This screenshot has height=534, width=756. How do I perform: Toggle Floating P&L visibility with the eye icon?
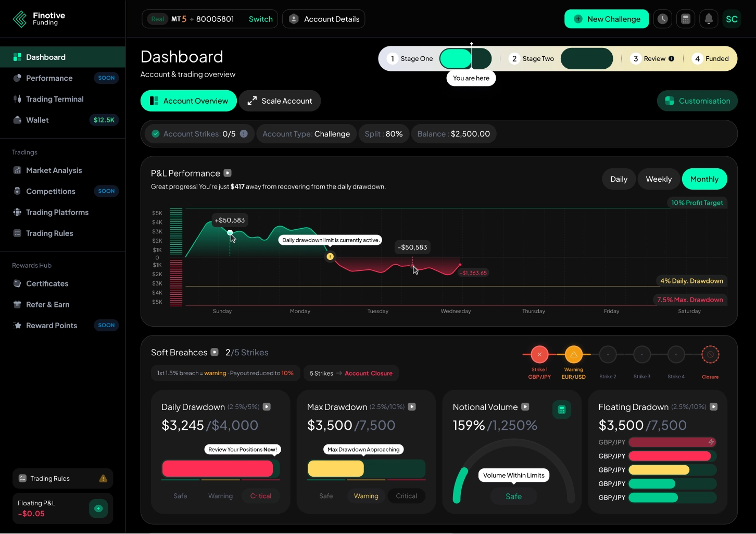tap(98, 508)
